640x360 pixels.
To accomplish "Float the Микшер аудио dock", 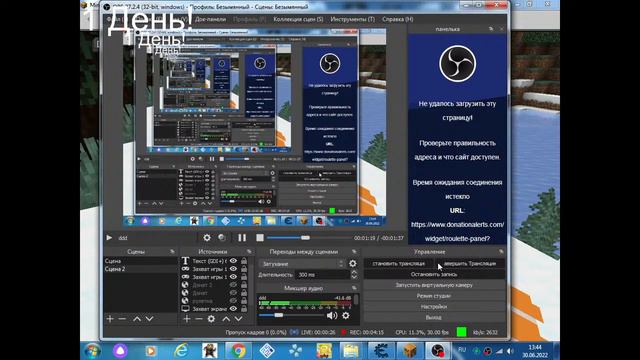I will click(354, 288).
